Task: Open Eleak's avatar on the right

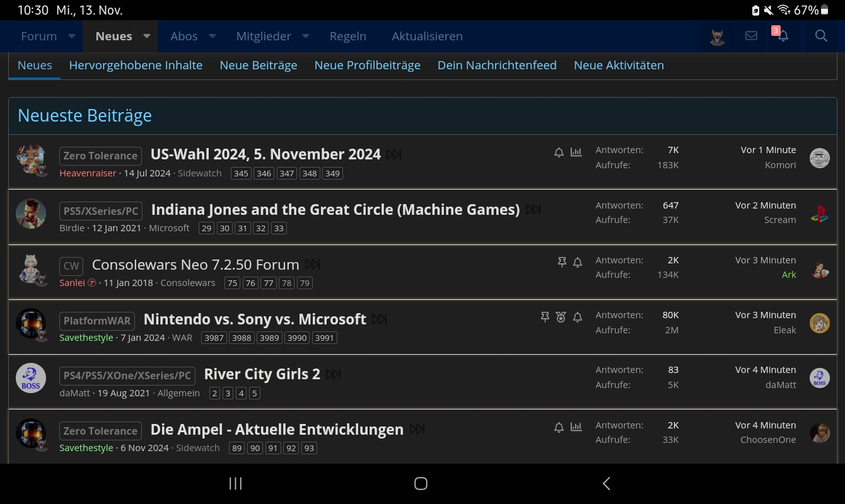Action: (820, 323)
